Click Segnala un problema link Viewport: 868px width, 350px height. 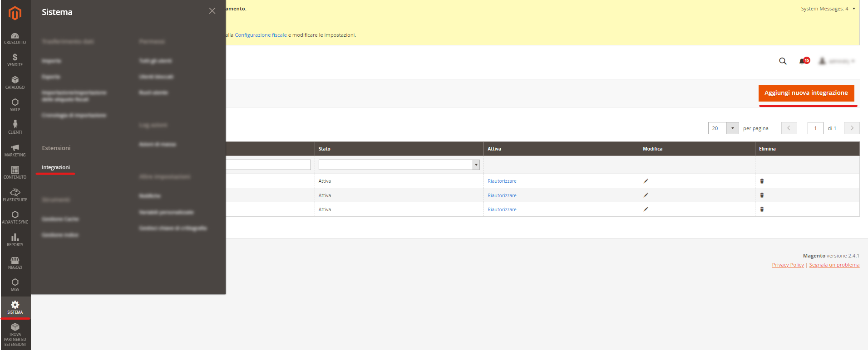click(x=834, y=265)
